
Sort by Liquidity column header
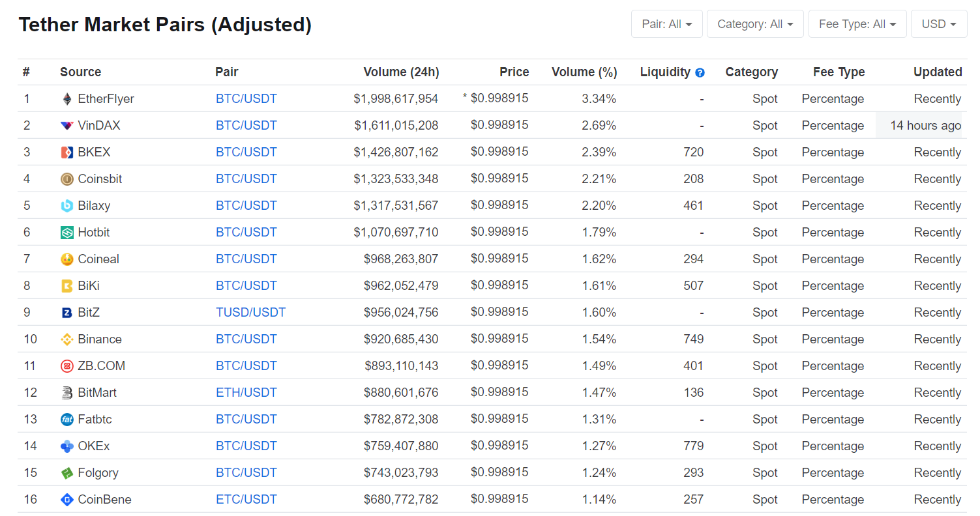665,72
